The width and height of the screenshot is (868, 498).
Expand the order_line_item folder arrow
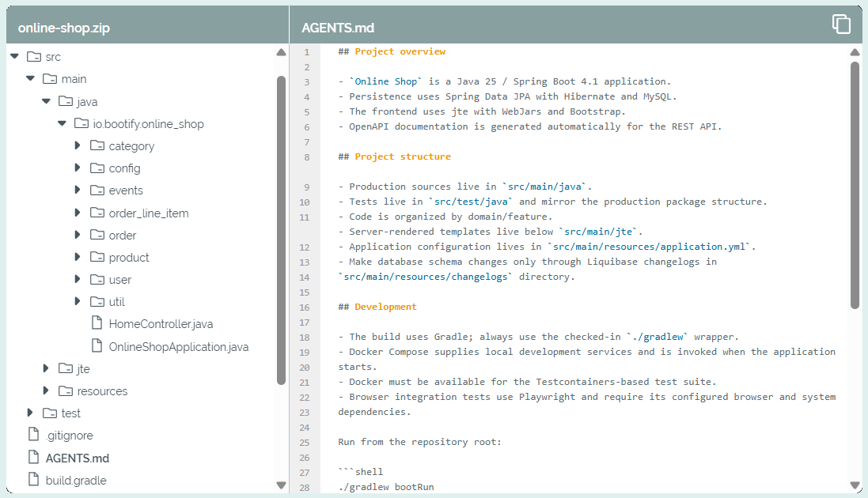(x=78, y=213)
